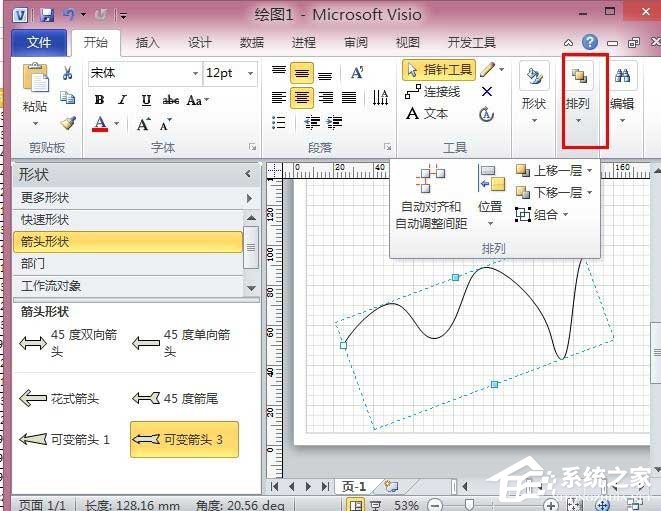Switch to the Insert tab
The height and width of the screenshot is (511, 661).
tap(147, 42)
